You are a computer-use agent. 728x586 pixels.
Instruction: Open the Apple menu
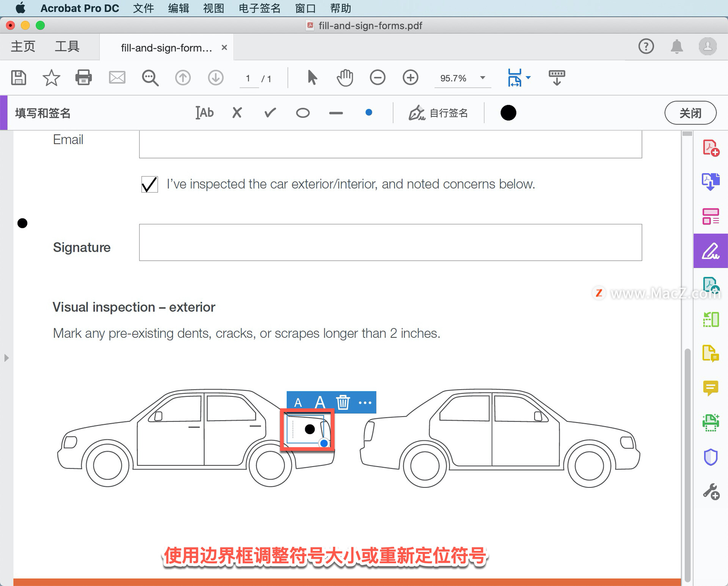pyautogui.click(x=20, y=8)
